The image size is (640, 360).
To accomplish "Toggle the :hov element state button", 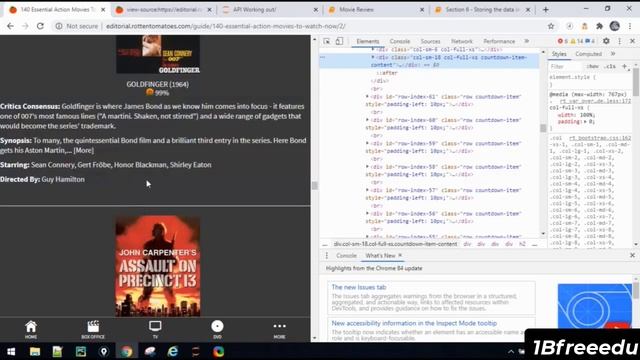I will click(x=592, y=67).
